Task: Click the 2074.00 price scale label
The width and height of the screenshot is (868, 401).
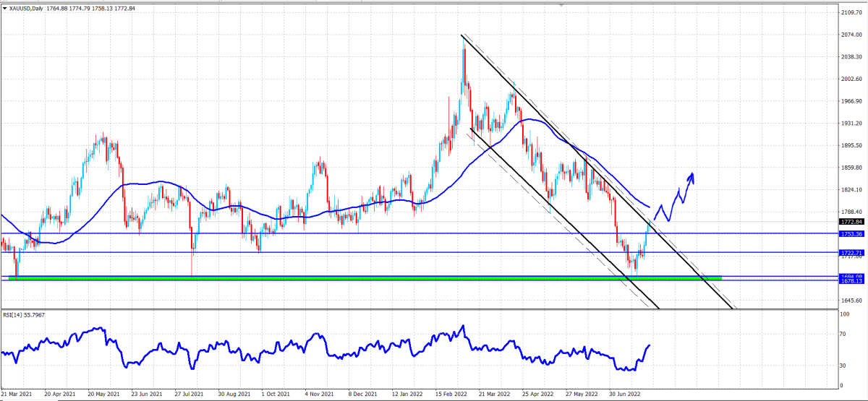Action: click(851, 35)
